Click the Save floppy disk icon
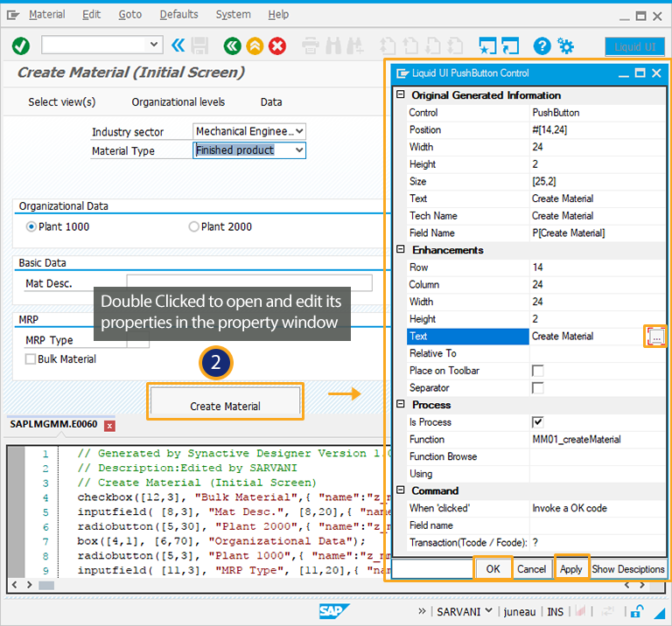This screenshot has height=626, width=672. pyautogui.click(x=199, y=45)
